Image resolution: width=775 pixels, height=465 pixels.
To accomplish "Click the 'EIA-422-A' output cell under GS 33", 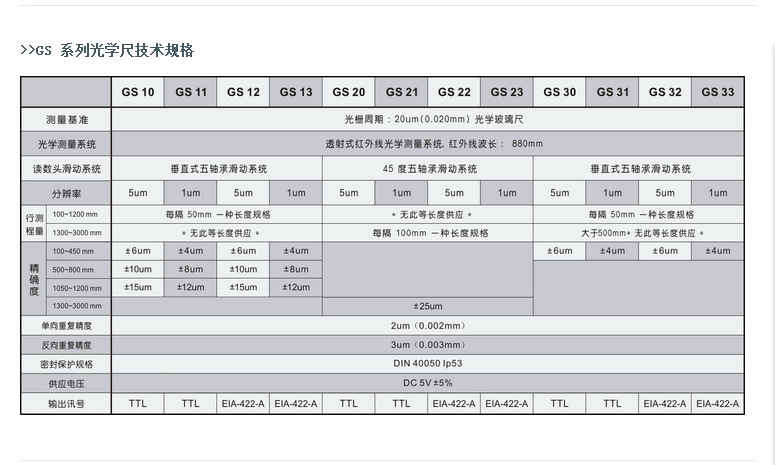I will 718,404.
